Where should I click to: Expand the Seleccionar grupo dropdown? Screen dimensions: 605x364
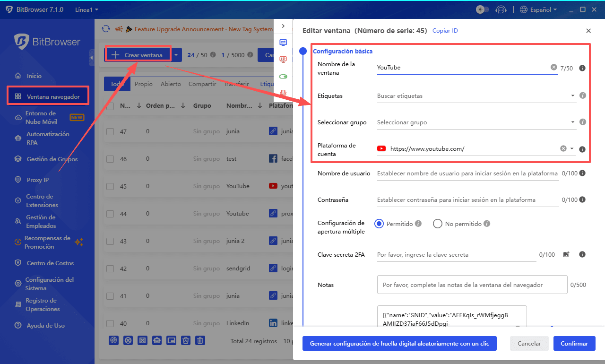476,122
